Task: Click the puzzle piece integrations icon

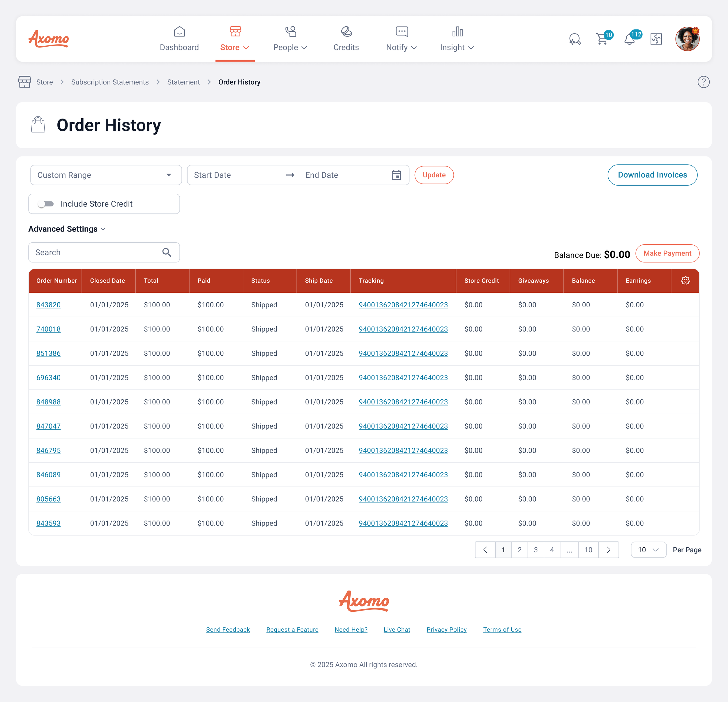Action: pos(656,39)
